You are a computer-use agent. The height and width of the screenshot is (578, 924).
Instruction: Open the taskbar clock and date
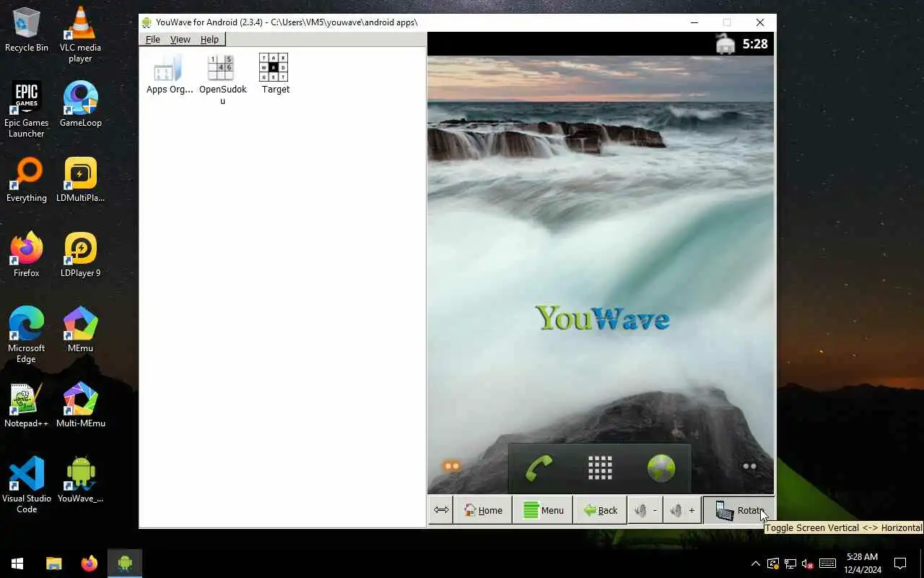pos(862,564)
